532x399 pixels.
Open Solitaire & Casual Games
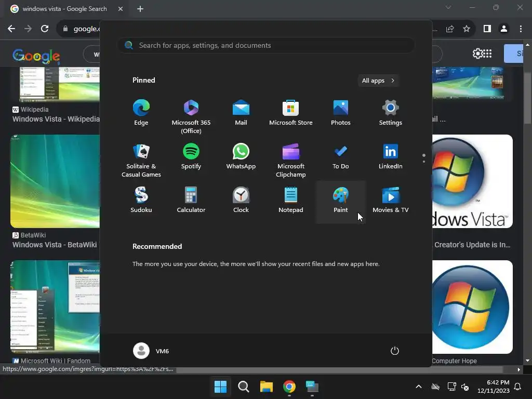[x=141, y=161]
